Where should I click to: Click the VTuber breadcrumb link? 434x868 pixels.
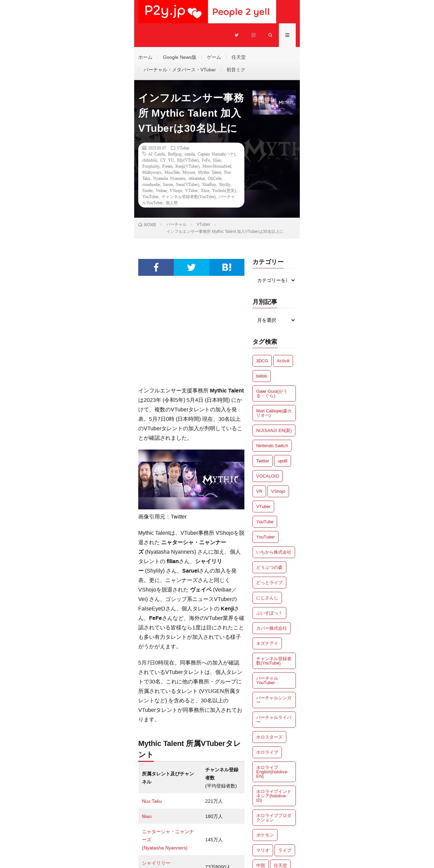click(x=203, y=225)
